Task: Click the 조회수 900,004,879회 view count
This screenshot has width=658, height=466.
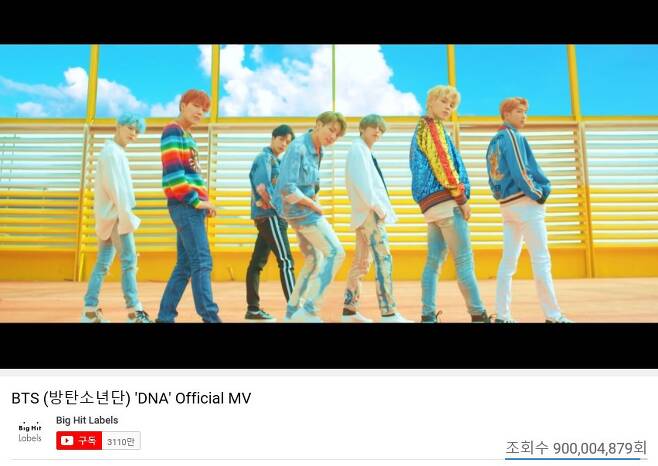Action: point(576,448)
